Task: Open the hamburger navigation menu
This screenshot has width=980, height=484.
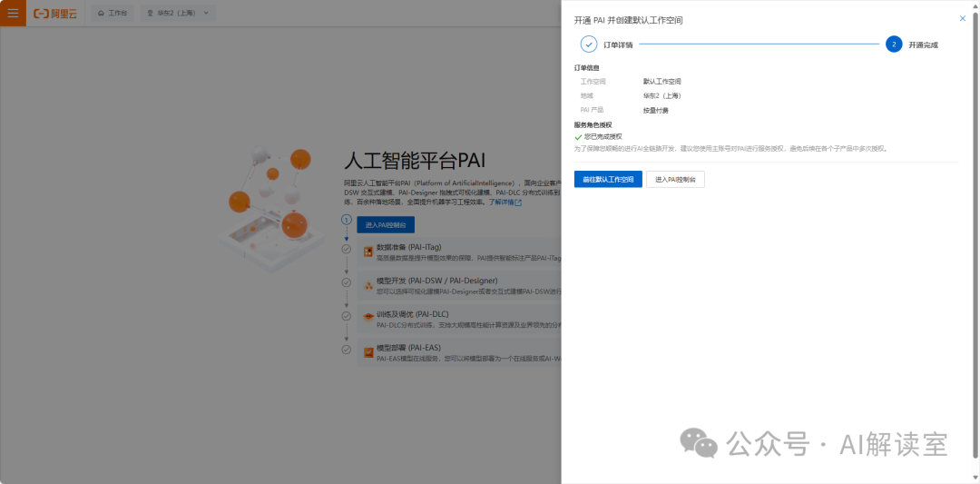Action: pyautogui.click(x=13, y=13)
